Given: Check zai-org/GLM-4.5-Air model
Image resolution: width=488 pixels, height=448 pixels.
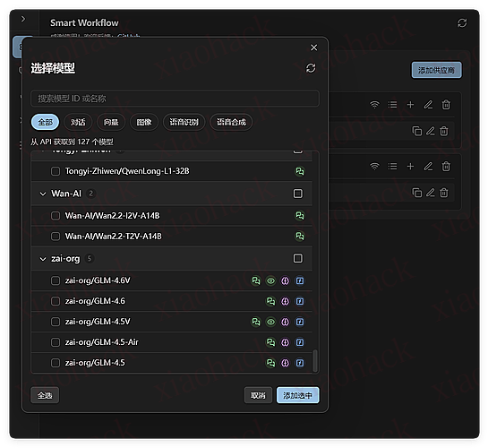Looking at the screenshot, I should [56, 342].
